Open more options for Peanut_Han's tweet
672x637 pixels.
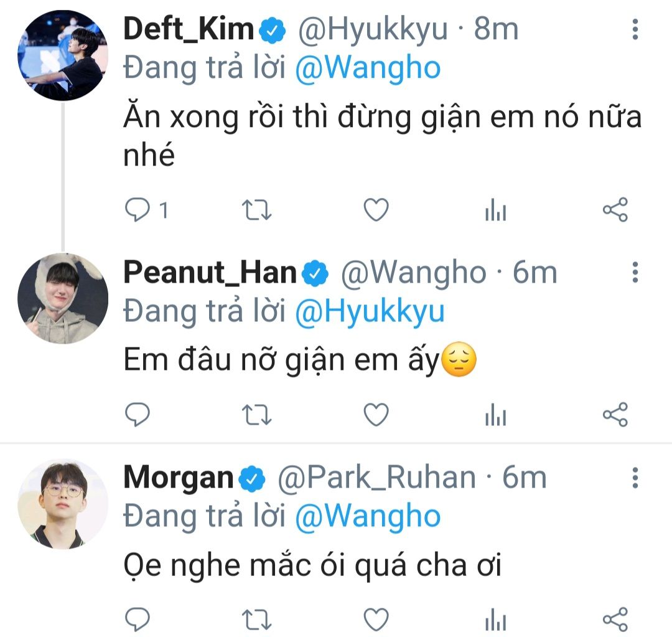tap(635, 272)
